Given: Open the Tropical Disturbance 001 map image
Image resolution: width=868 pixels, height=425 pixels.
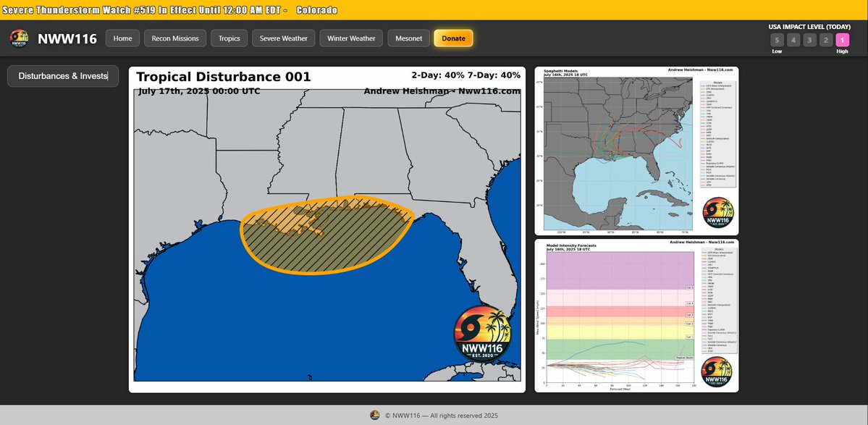Looking at the screenshot, I should 327,230.
